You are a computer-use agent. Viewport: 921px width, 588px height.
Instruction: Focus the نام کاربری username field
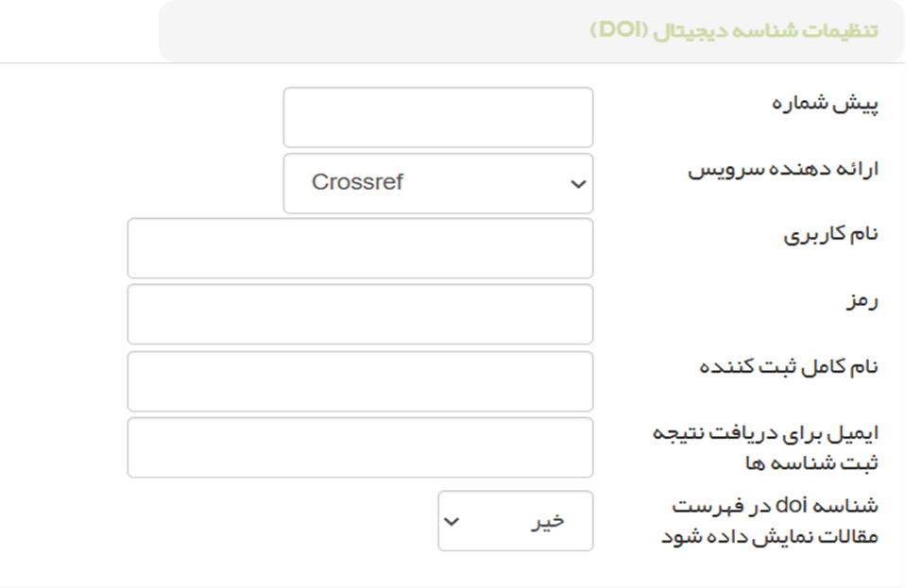(x=360, y=249)
